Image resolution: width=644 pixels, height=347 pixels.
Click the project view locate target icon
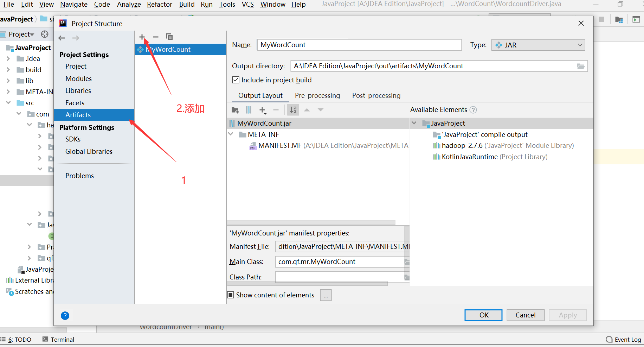pos(45,34)
